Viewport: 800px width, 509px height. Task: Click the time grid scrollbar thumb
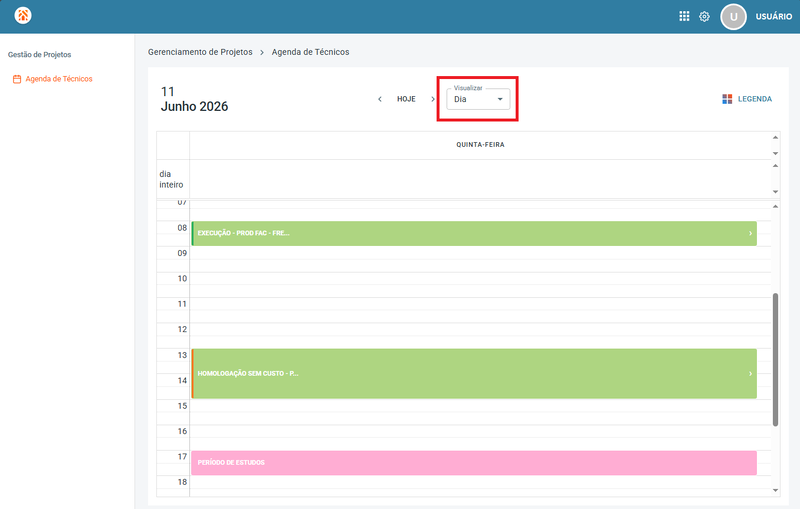[x=776, y=360]
